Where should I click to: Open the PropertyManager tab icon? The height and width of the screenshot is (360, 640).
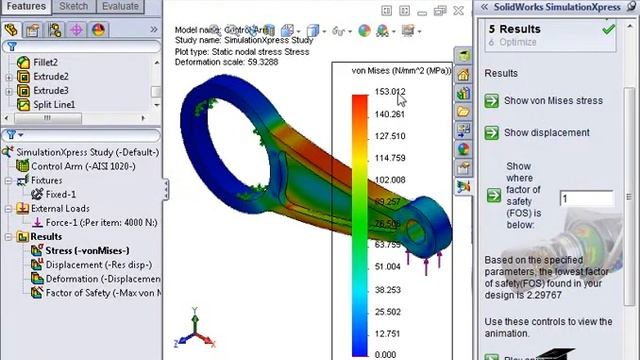pos(33,30)
